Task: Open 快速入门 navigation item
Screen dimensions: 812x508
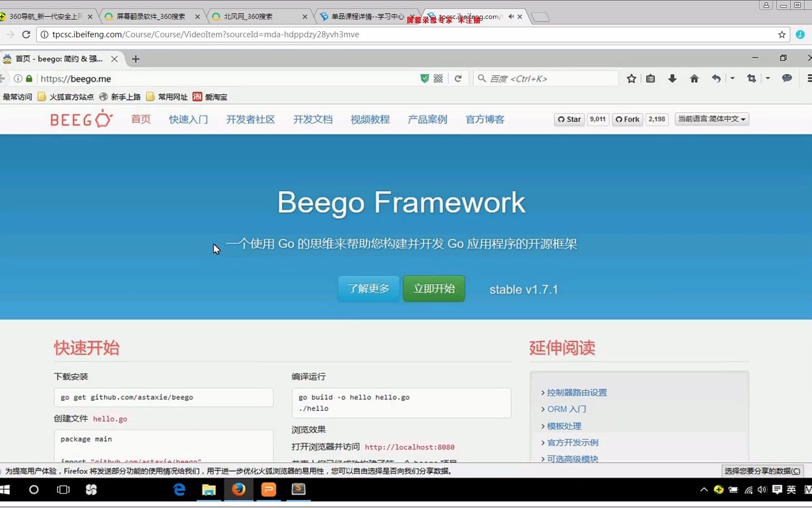Action: 189,119
